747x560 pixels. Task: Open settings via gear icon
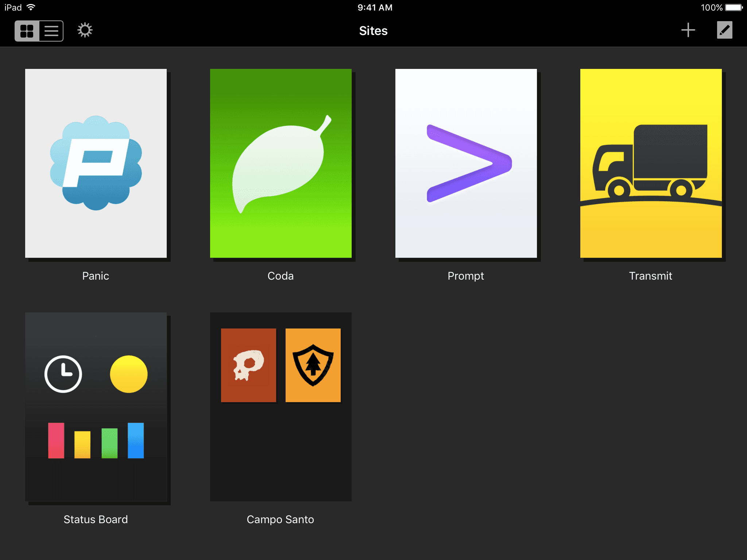tap(85, 30)
